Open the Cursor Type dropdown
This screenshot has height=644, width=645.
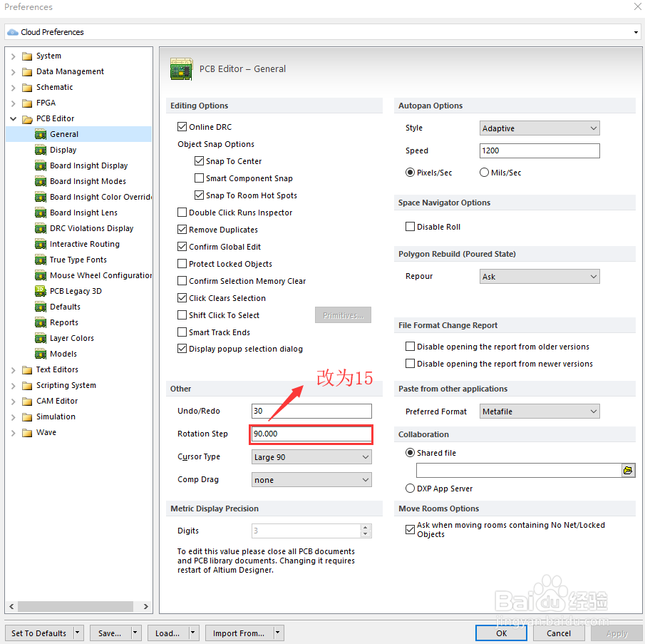click(311, 456)
